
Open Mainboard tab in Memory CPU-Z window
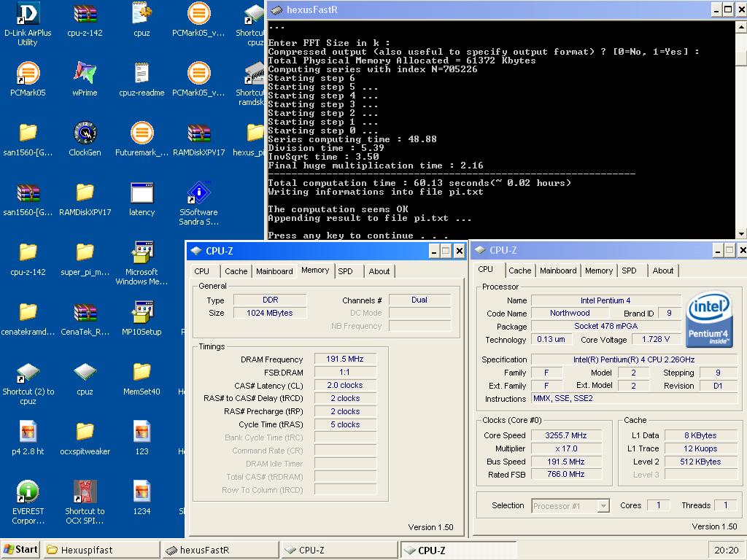[x=274, y=271]
